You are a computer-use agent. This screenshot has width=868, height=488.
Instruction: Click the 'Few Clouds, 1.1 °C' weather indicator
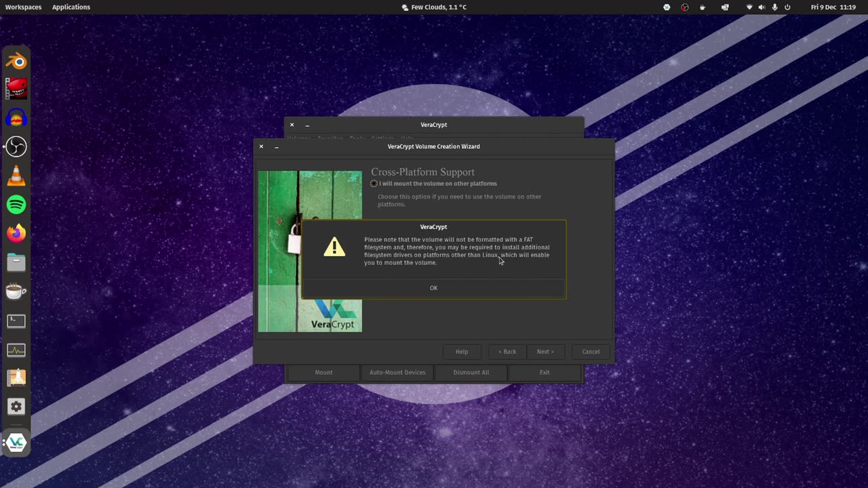434,7
